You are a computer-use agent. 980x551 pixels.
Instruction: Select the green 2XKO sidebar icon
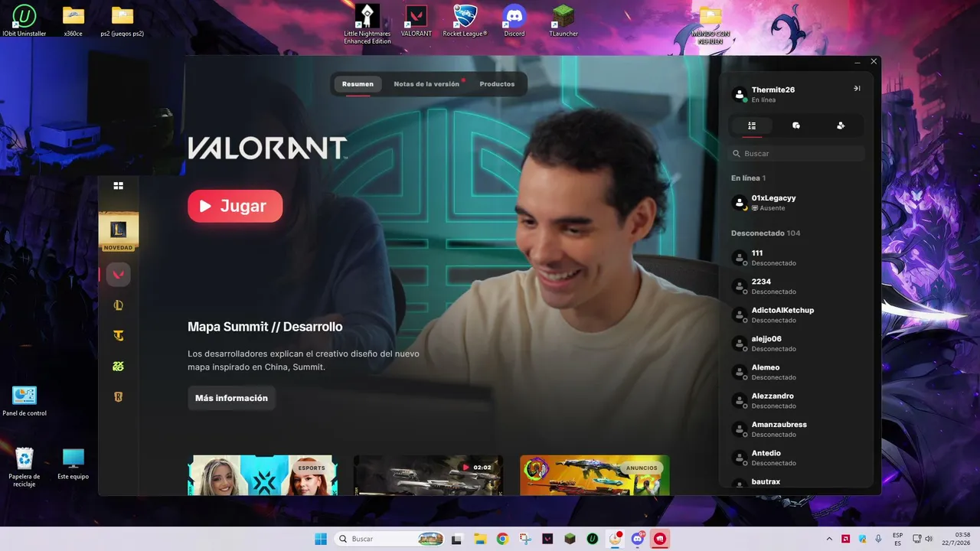pyautogui.click(x=118, y=367)
